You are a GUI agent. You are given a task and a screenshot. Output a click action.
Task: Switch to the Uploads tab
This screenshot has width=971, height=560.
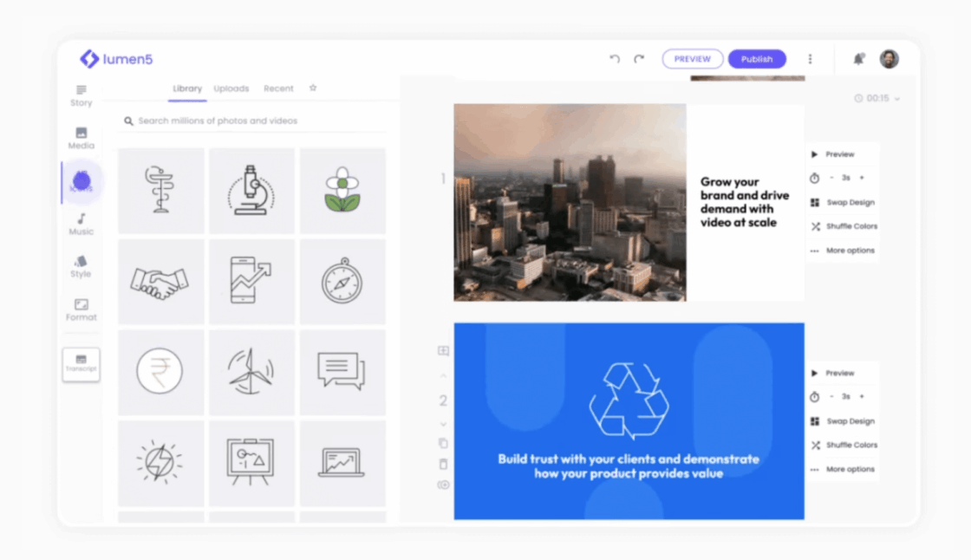point(231,88)
